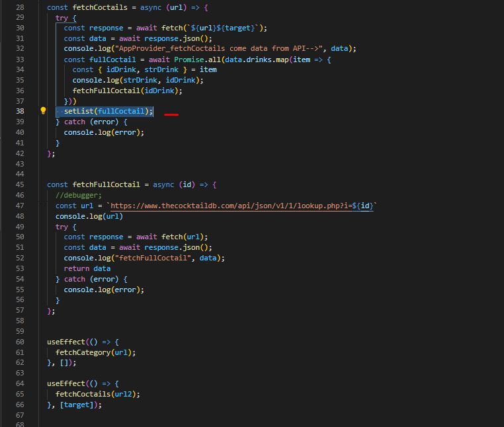
Task: Click console.log(url) on line 48
Action: click(89, 216)
